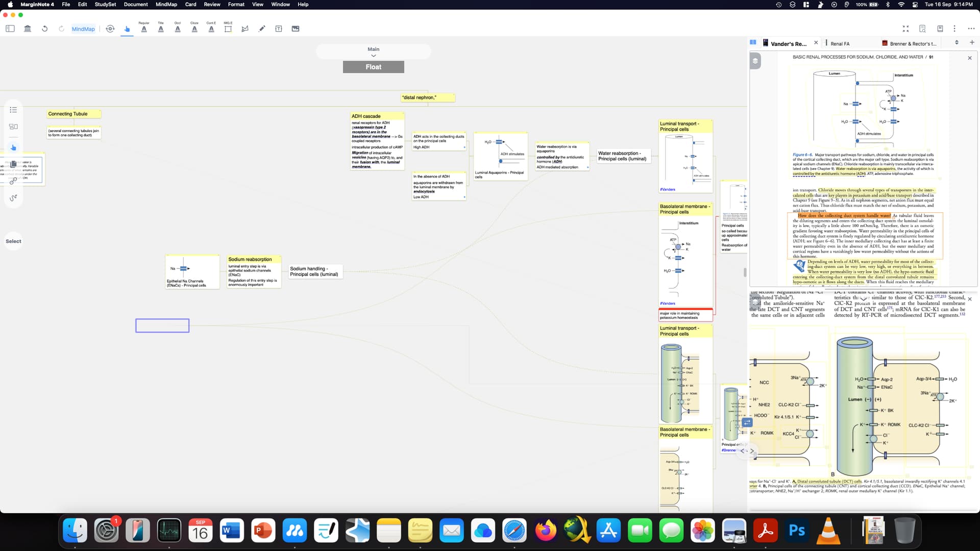Open the three-dot more options menu
The height and width of the screenshot is (551, 980).
(971, 29)
